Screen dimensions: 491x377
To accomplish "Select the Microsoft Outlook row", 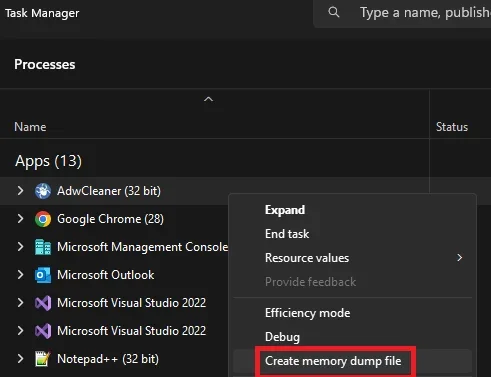I will coord(114,275).
